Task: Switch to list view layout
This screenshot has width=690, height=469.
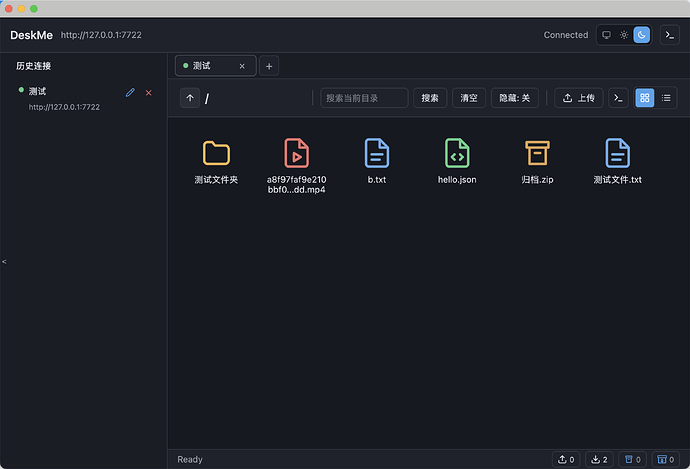Action: [666, 98]
